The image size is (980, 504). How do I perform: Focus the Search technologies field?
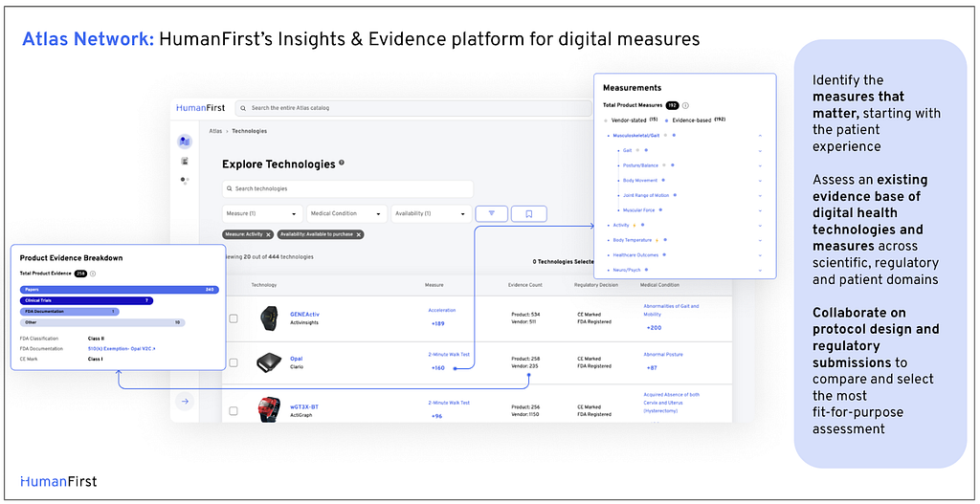347,188
